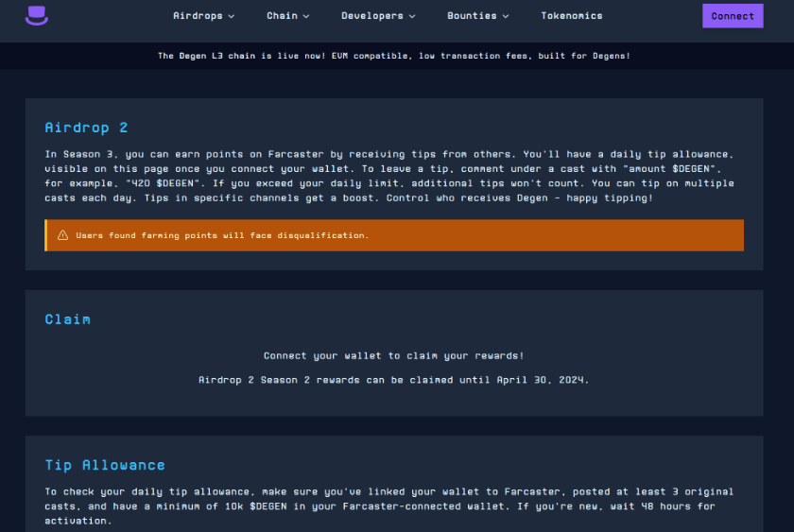
Task: Expand the Developers chevron arrow
Action: 412,16
